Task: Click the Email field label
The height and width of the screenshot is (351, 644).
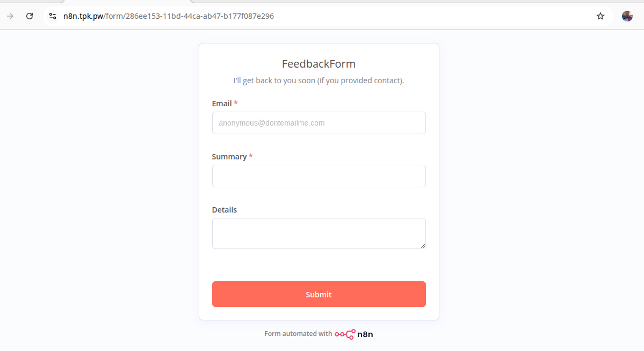Action: point(222,104)
